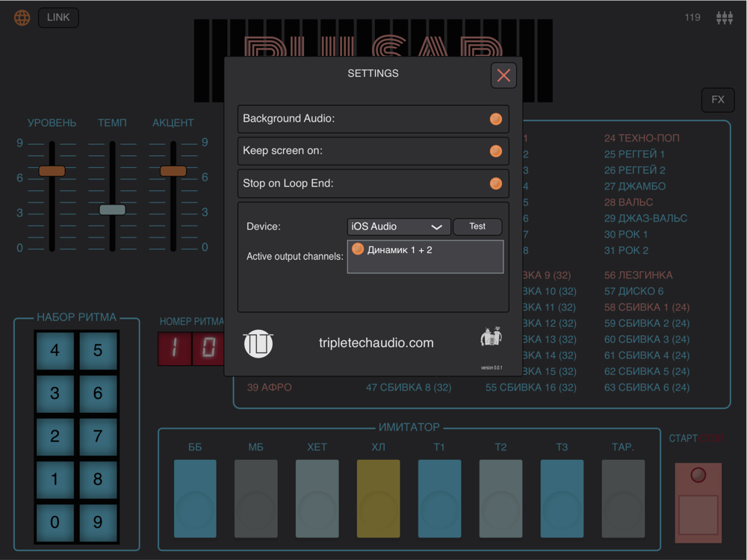Hit the Т2 drum pad
This screenshot has width=747, height=560.
[x=500, y=499]
